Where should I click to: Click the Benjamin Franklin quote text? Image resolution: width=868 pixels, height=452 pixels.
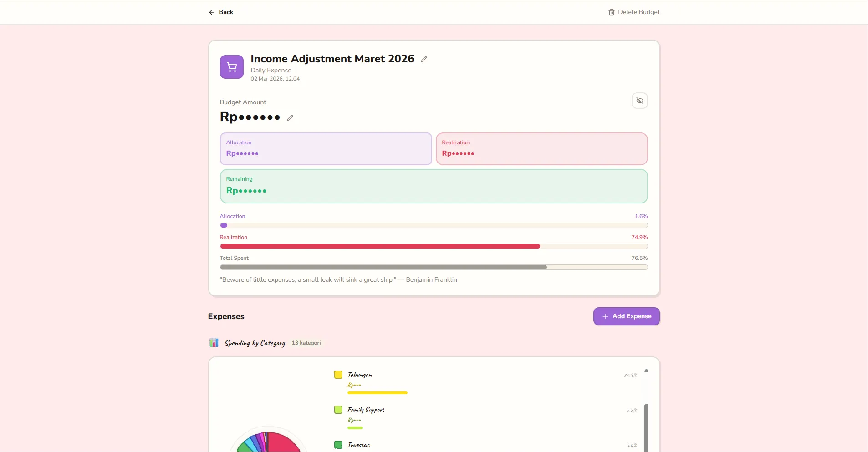point(338,279)
